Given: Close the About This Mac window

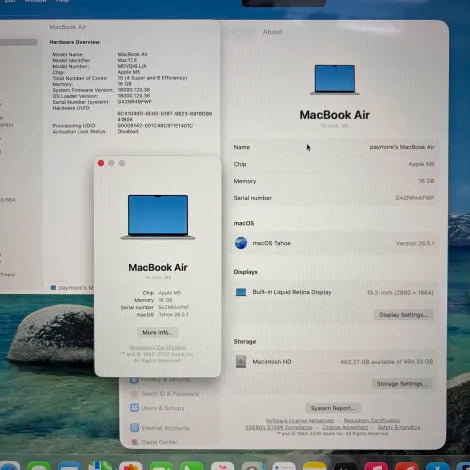Looking at the screenshot, I should (x=101, y=163).
